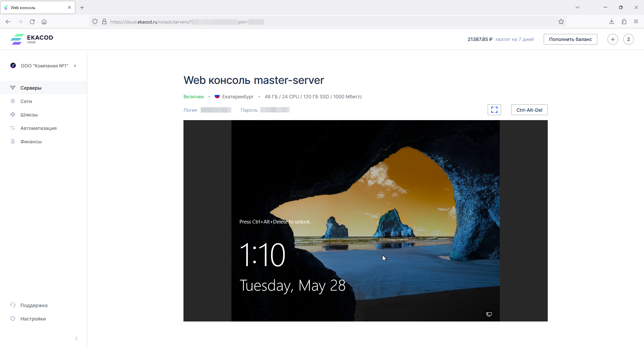Expand ООО "Компания №1" organization switcher
Viewport: 644px width, 349px height.
pyautogui.click(x=44, y=66)
